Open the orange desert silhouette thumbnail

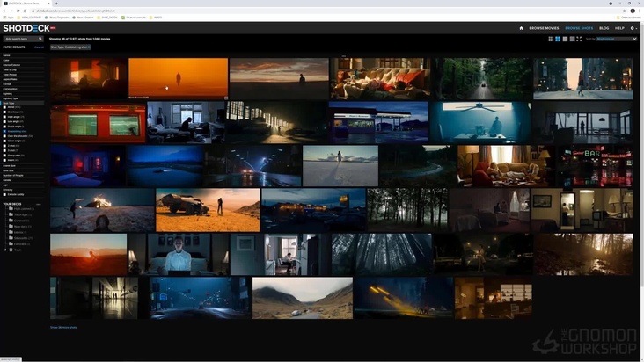[179, 79]
